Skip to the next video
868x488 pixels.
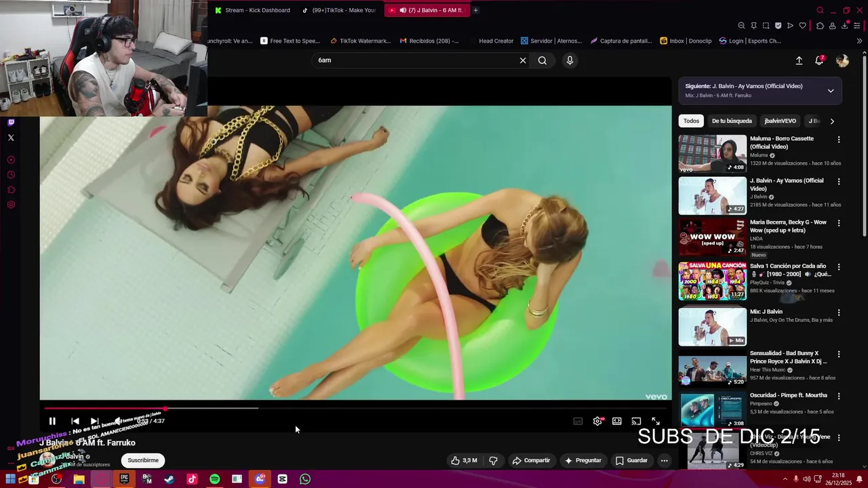tap(94, 421)
